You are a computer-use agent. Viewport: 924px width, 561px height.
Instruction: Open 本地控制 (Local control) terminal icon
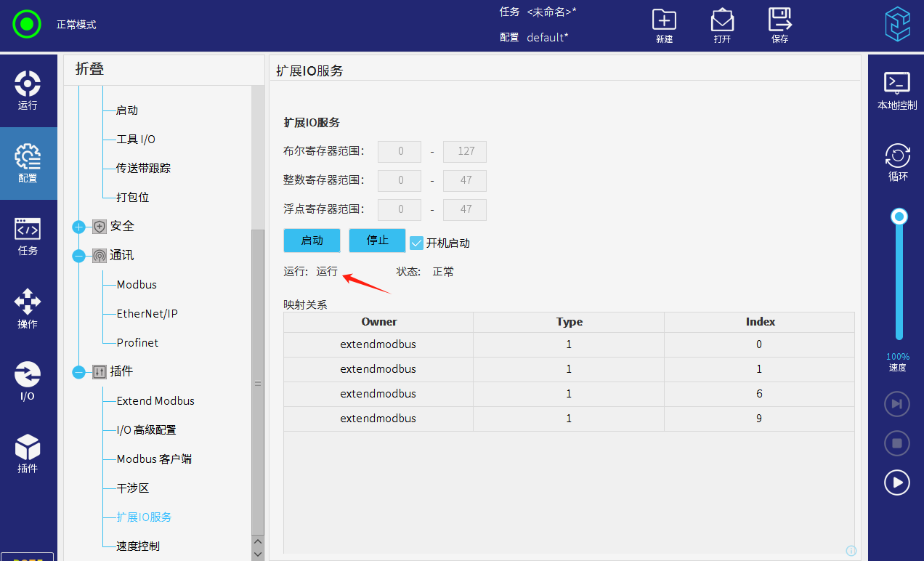click(897, 91)
